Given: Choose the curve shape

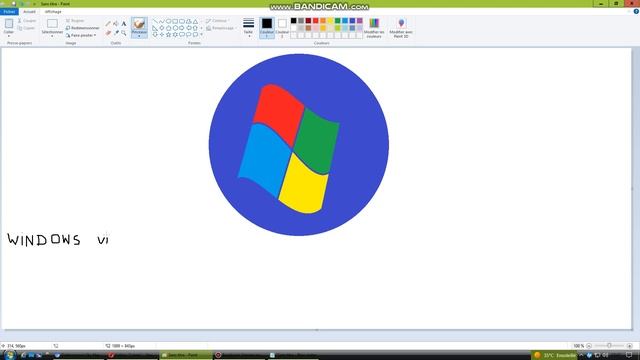Looking at the screenshot, I should click(x=162, y=21).
